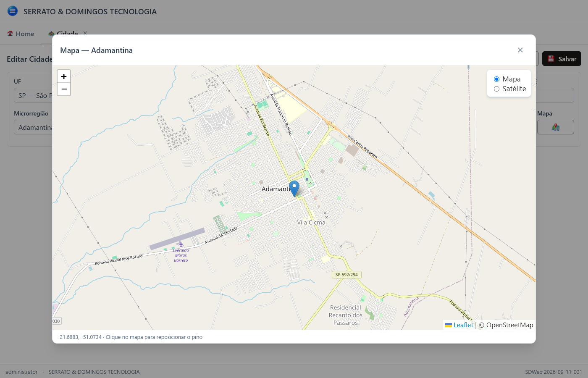Viewport: 588px width, 378px height.
Task: Select the Mapa radio option
Action: tap(496, 79)
